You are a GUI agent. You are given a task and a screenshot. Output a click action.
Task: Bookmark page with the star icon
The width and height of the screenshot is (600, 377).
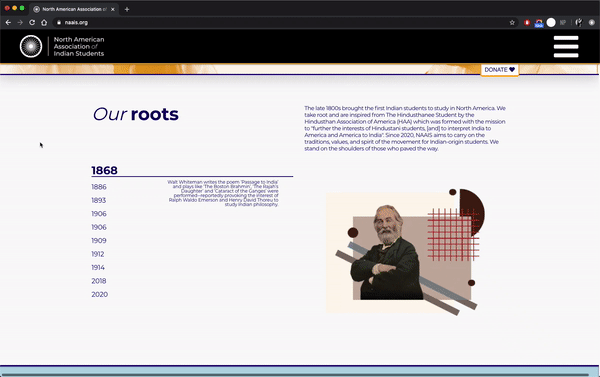pos(512,23)
